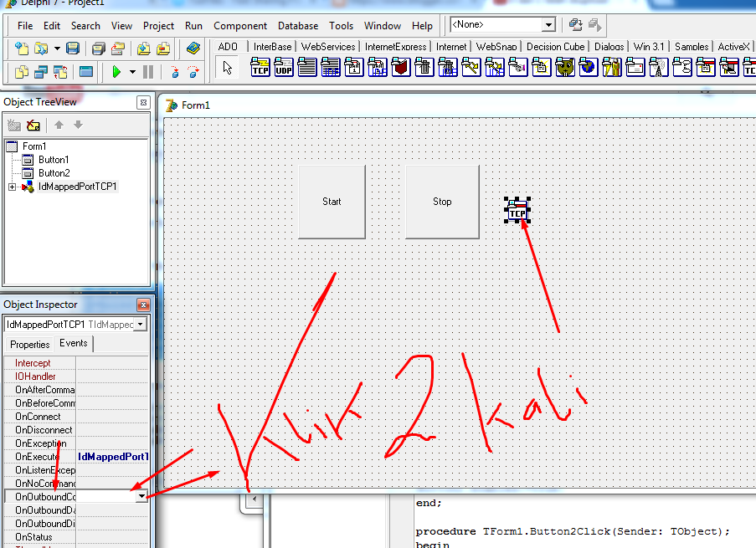Select Form1 in the Object TreeView
756x548 pixels.
coord(34,146)
